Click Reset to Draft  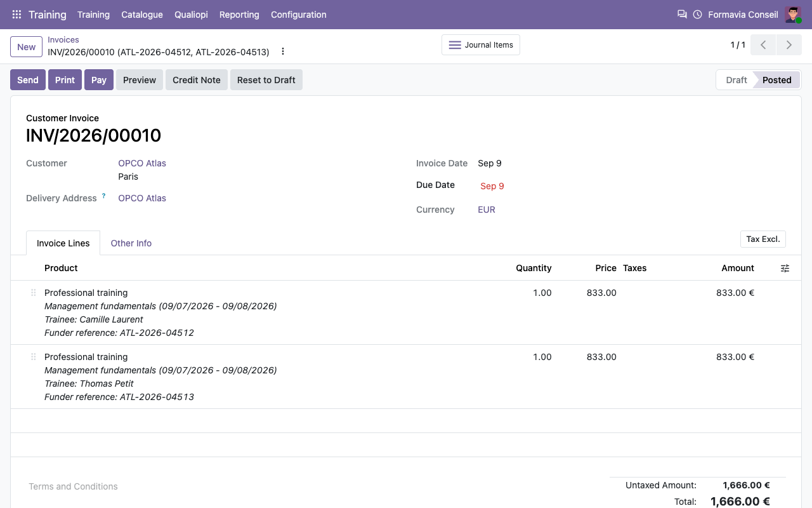[266, 80]
